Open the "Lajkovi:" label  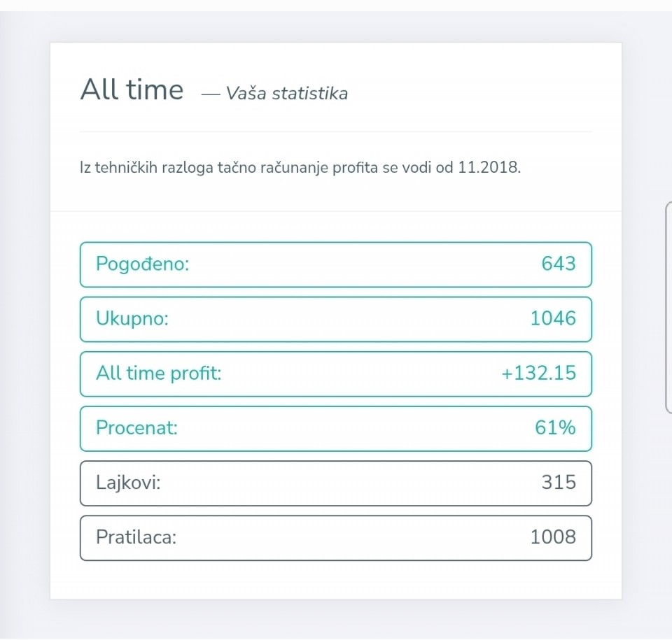pos(129,483)
